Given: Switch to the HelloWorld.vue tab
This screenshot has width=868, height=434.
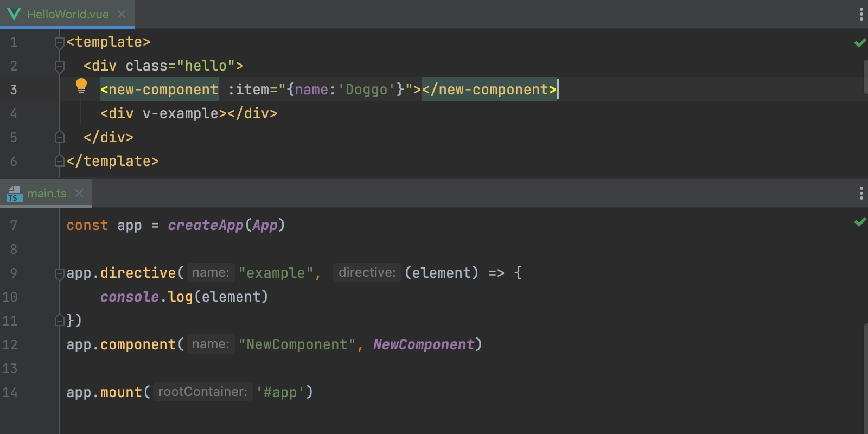Looking at the screenshot, I should pos(67,14).
